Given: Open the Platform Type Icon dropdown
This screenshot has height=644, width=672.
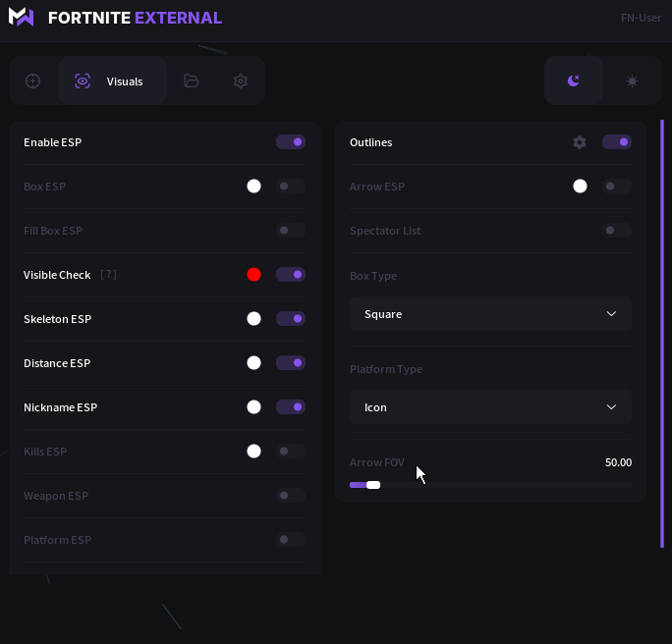Looking at the screenshot, I should (490, 407).
